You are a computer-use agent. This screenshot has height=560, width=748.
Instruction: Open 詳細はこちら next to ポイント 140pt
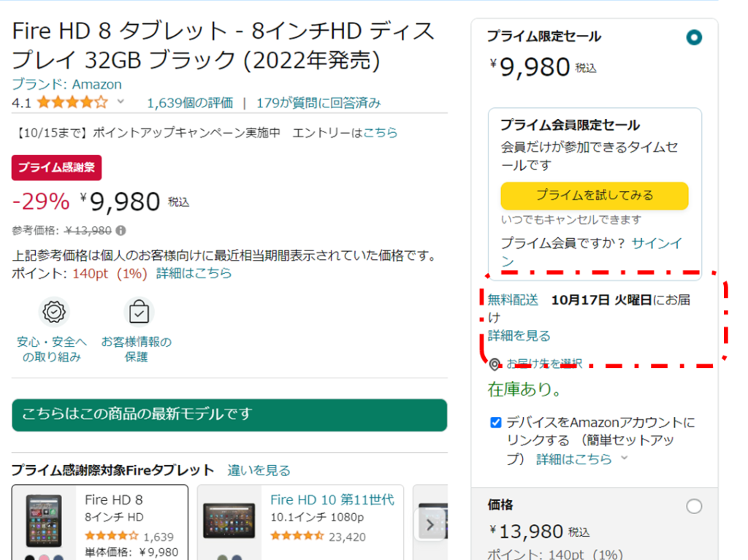coord(194,273)
